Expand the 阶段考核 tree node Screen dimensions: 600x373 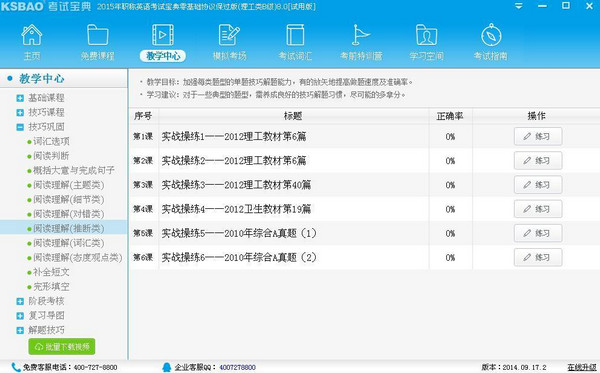tap(20, 301)
